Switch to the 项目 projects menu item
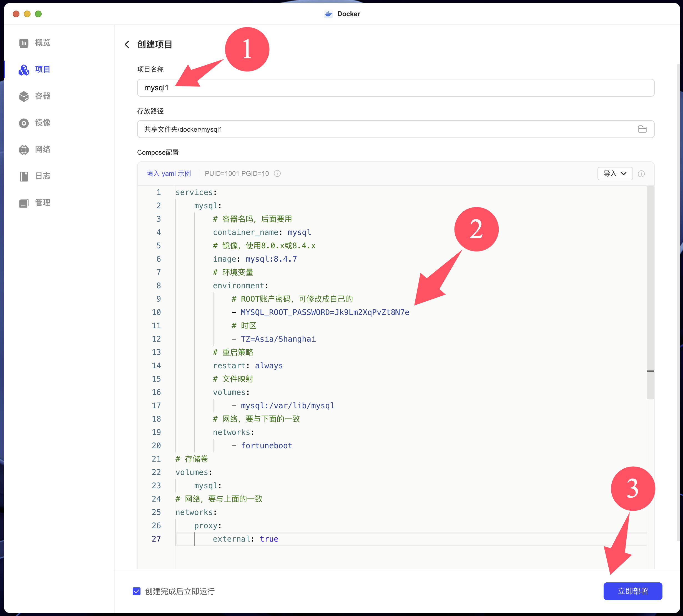 pos(42,69)
